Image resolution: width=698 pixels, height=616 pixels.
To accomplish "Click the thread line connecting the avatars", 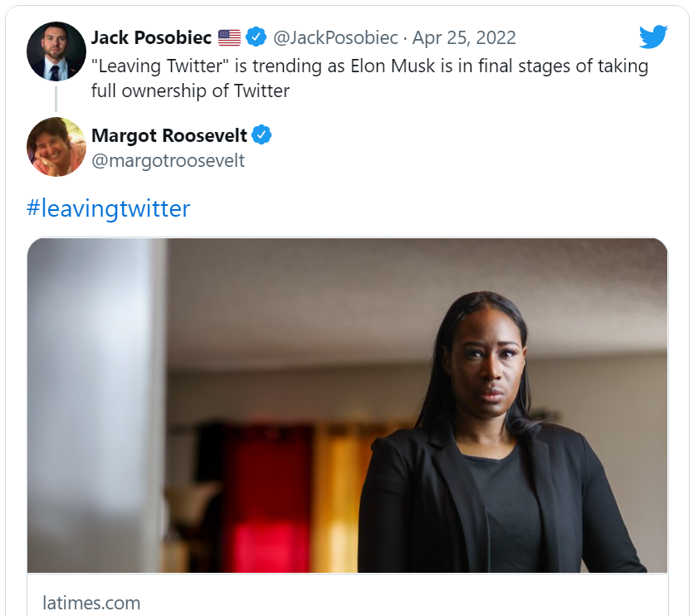I will point(56,98).
